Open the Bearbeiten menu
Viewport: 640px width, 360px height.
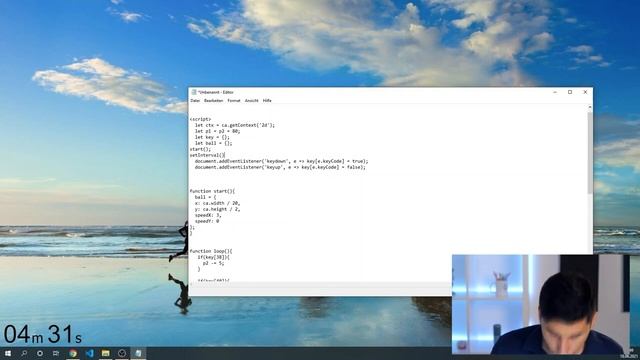tap(213, 100)
